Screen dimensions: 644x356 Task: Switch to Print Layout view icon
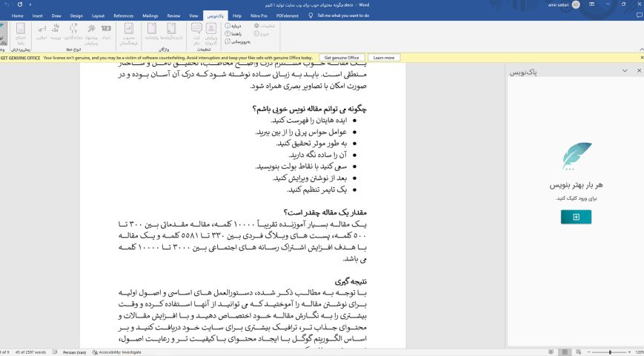coord(565,352)
